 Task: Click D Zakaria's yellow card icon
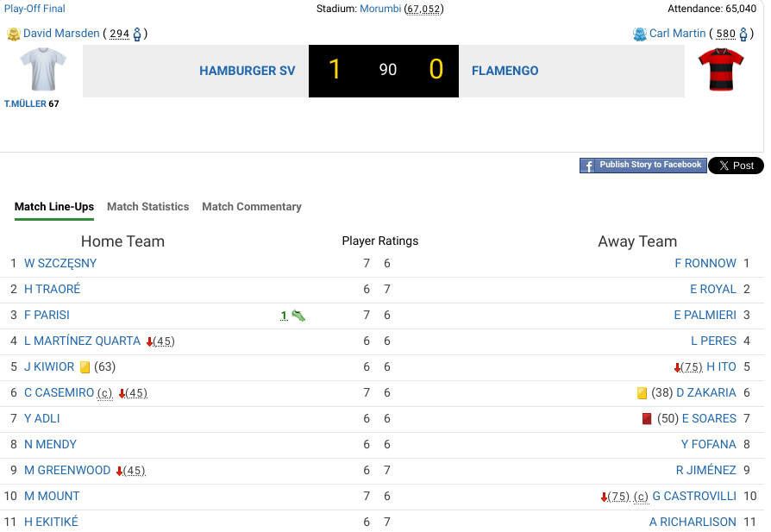(x=642, y=393)
